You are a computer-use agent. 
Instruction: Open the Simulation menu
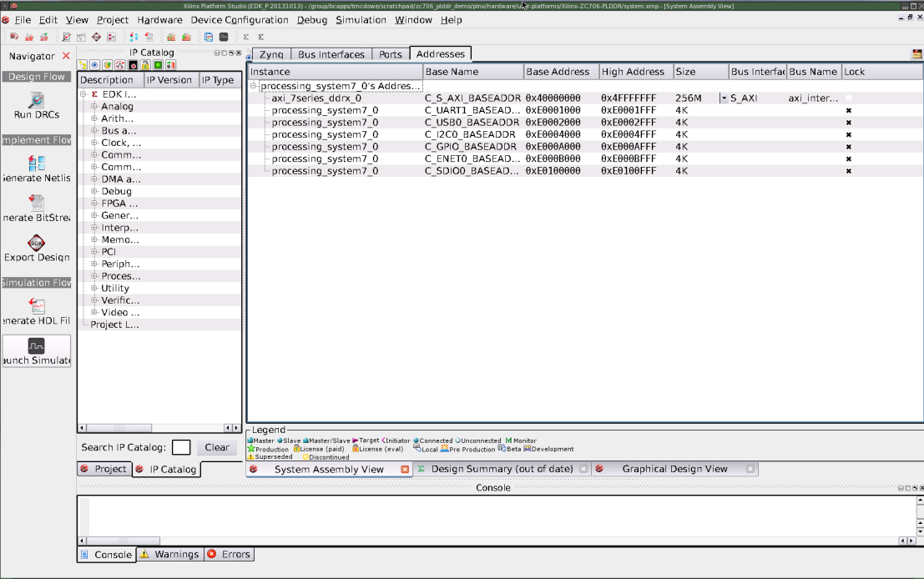pos(361,20)
